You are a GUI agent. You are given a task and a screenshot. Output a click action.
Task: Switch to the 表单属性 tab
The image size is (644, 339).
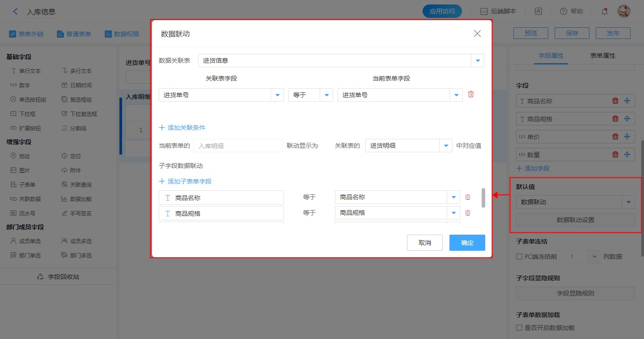[602, 56]
